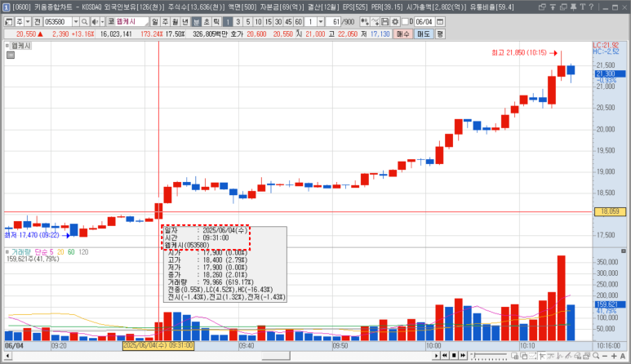The width and height of the screenshot is (631, 364).
Task: Click the line chart compare icon beside save
Action: (375, 22)
